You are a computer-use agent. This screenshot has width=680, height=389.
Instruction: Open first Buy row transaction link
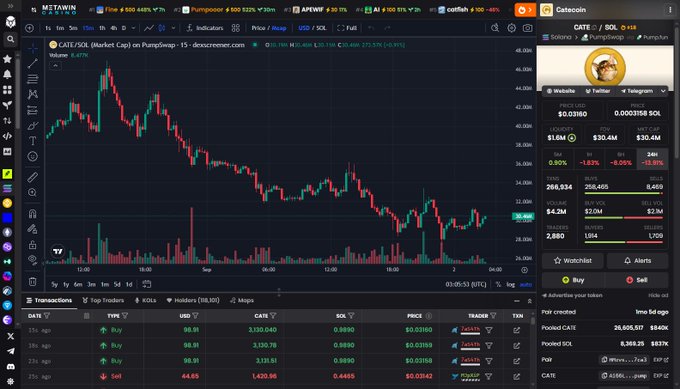(x=517, y=330)
